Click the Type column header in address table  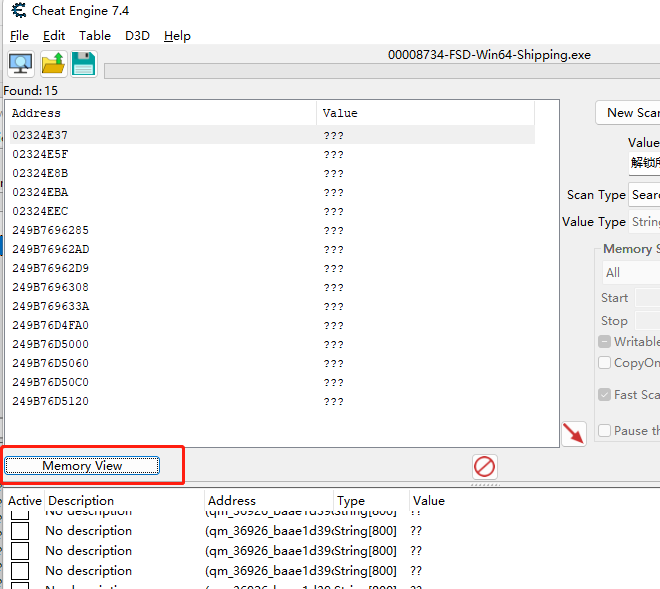point(371,501)
